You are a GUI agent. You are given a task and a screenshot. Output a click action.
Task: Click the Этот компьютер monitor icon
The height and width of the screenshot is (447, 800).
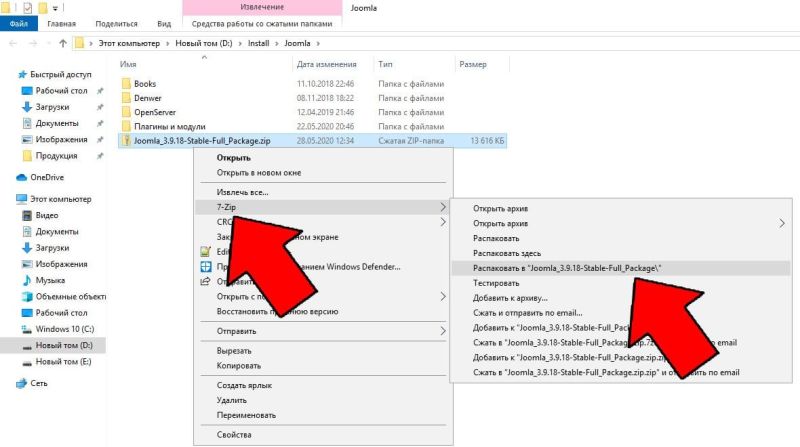pos(21,199)
